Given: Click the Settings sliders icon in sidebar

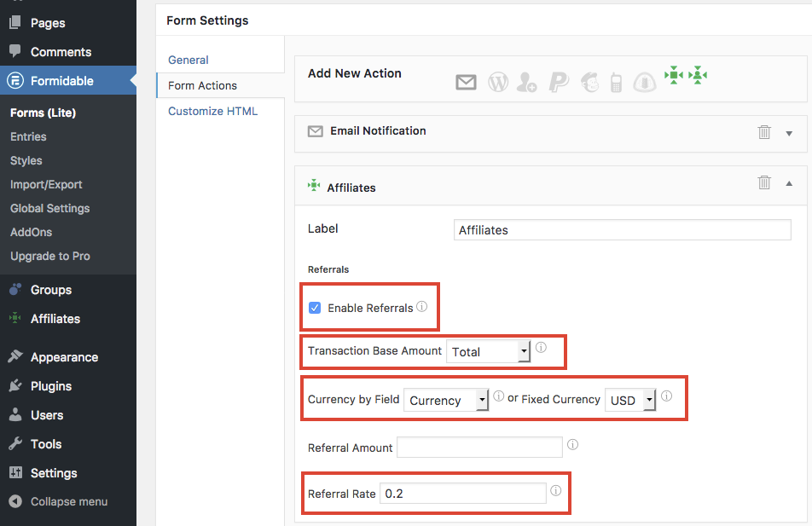Looking at the screenshot, I should [x=15, y=472].
